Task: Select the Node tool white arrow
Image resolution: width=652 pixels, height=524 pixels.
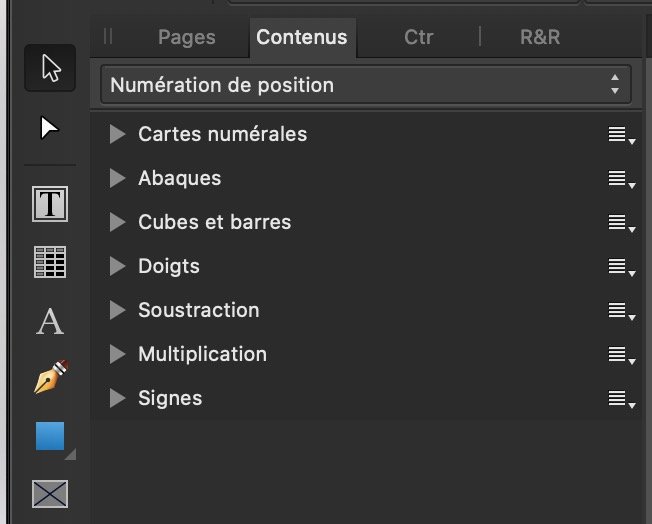Action: tap(49, 128)
